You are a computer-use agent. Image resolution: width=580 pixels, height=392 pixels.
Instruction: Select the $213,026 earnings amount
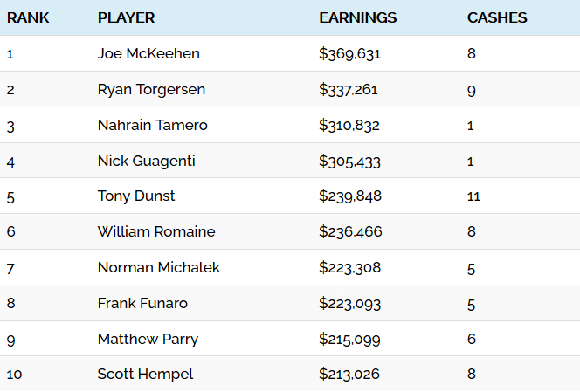point(349,375)
